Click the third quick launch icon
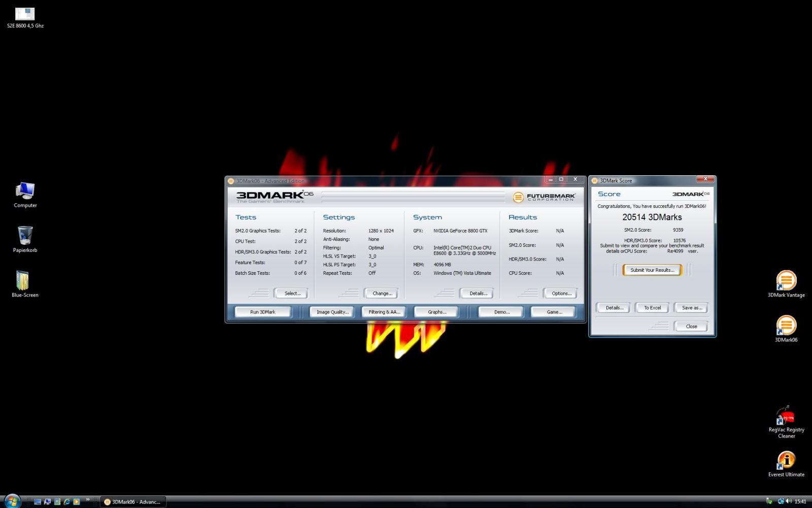 pos(57,501)
